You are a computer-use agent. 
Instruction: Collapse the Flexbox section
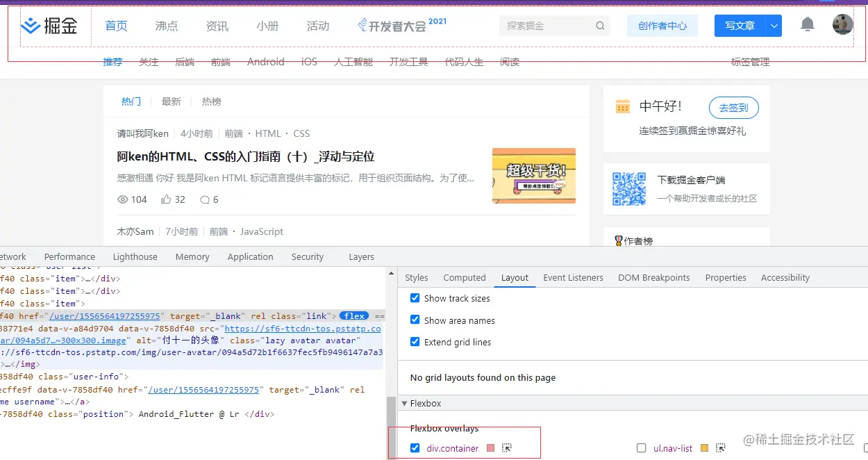pos(403,403)
